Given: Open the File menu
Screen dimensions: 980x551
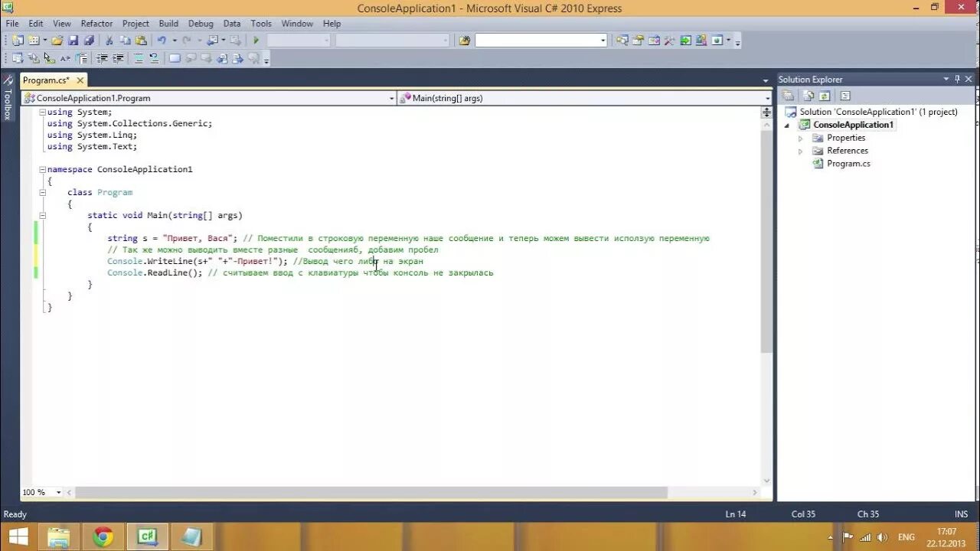Looking at the screenshot, I should pos(12,24).
